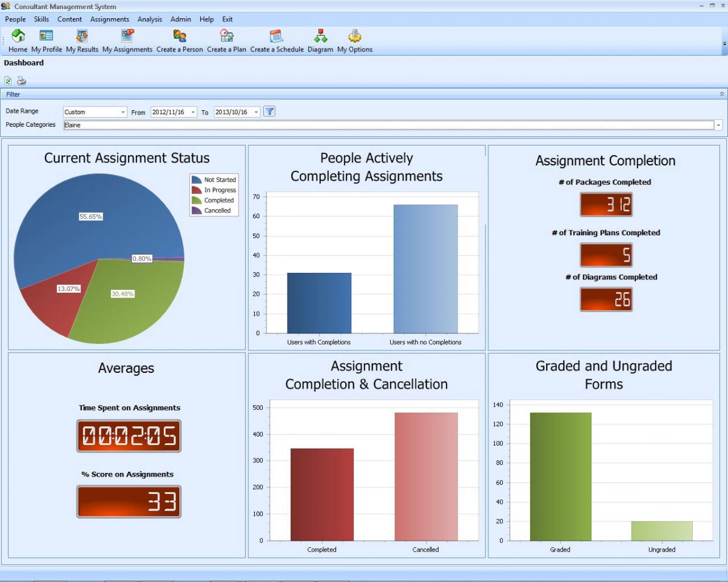Click the print dashboard icon
The width and height of the screenshot is (728, 582).
(x=21, y=81)
